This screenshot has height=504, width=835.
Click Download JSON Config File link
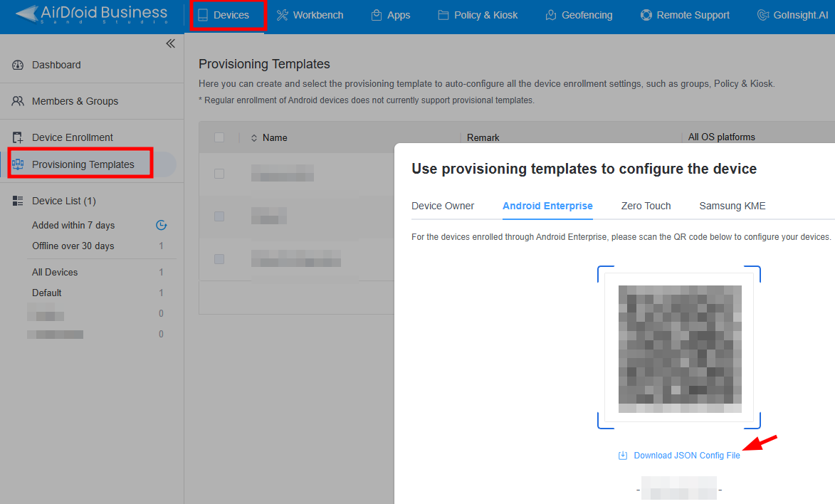[687, 456]
